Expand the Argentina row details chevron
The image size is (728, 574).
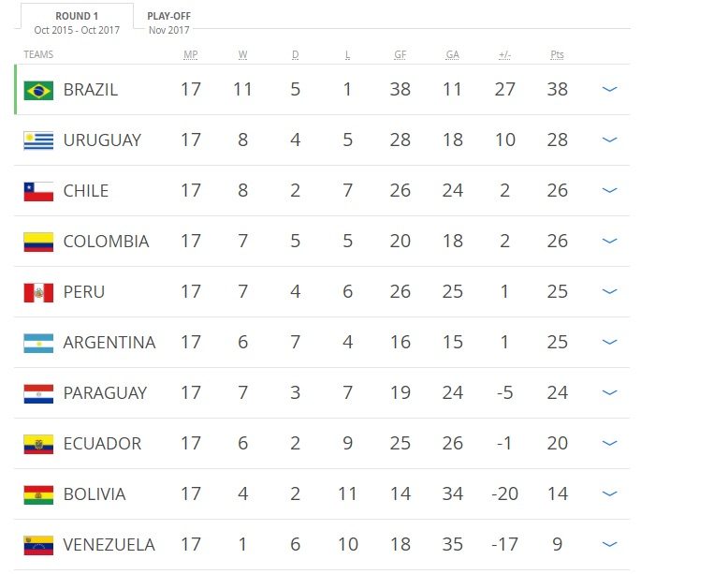(x=609, y=342)
